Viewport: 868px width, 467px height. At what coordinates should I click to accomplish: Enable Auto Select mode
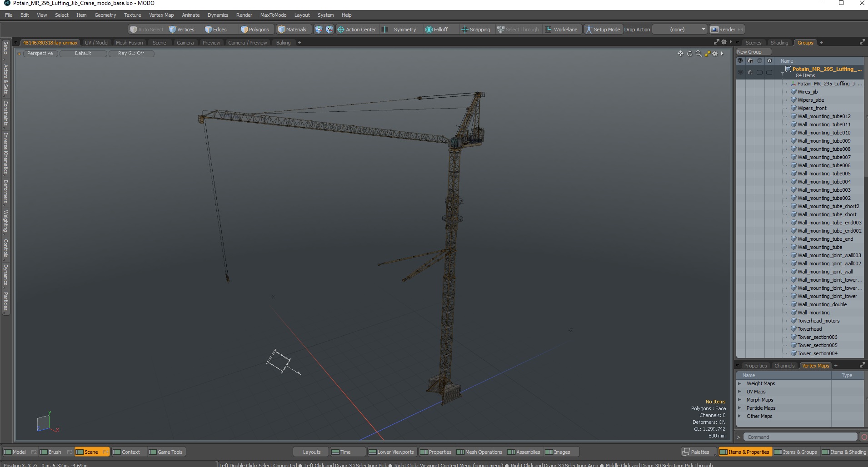click(146, 30)
